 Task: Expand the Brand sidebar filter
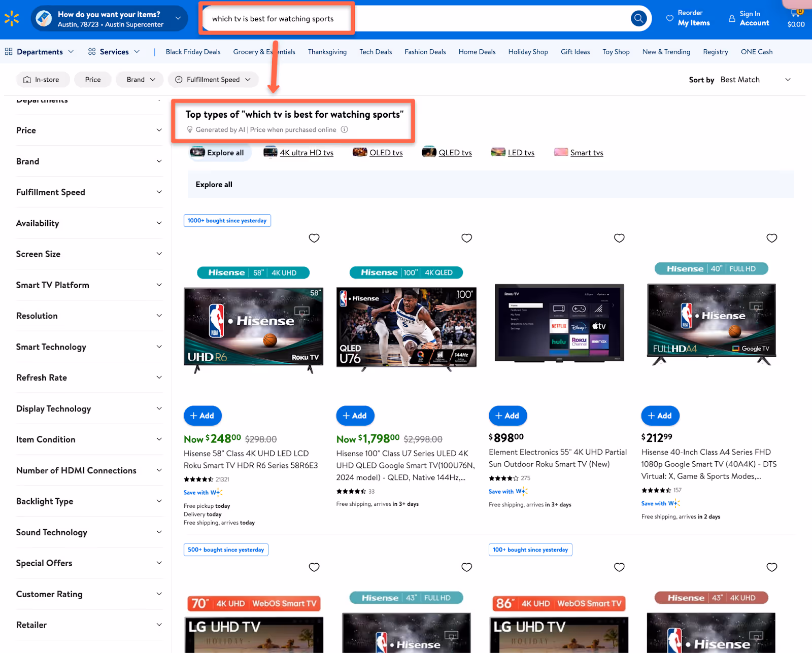[x=89, y=161]
